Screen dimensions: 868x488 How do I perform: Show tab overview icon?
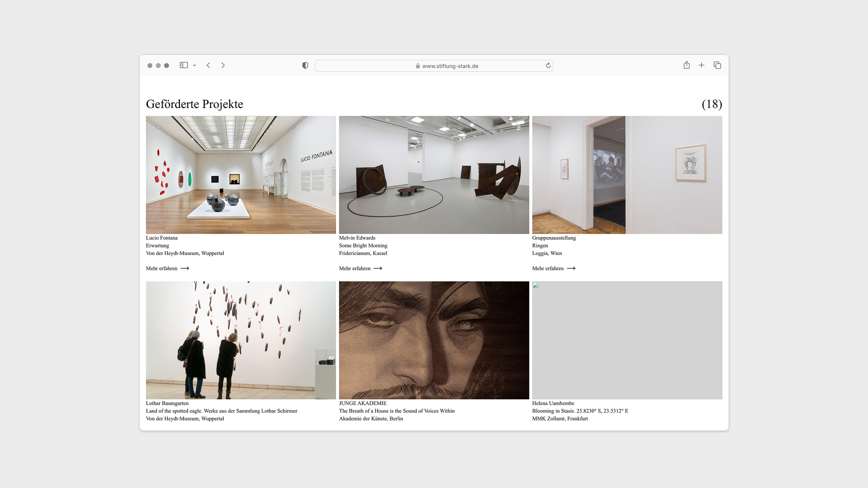click(x=717, y=65)
